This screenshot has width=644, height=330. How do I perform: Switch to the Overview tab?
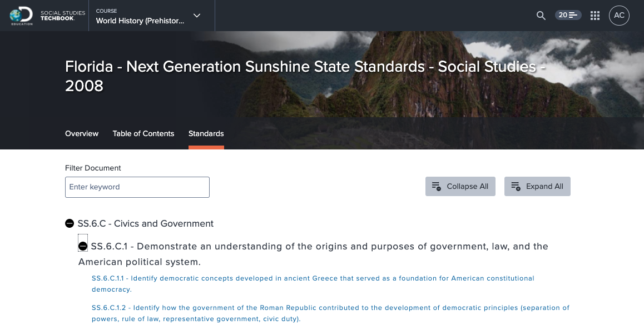coord(82,133)
